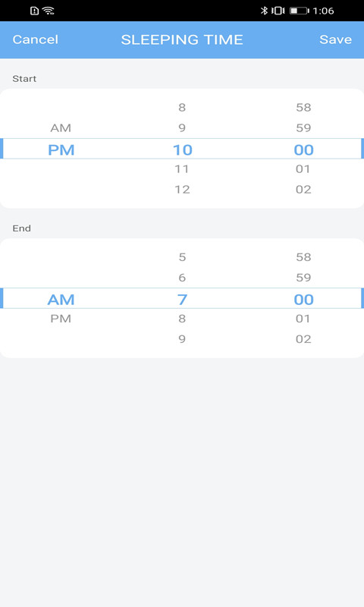Save the sleeping time settings

pos(335,39)
